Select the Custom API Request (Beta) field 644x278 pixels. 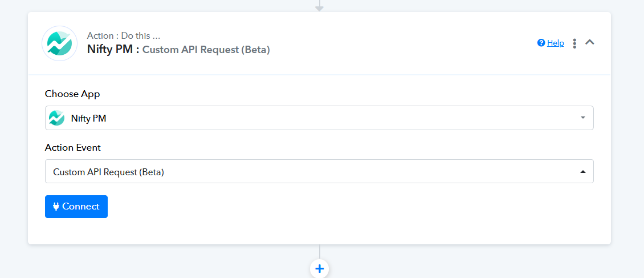[319, 171]
